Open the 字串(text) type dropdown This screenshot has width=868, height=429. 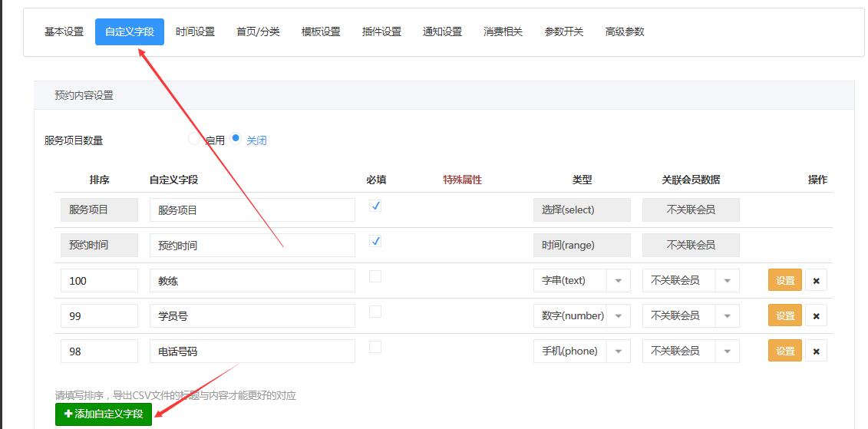[x=582, y=281]
